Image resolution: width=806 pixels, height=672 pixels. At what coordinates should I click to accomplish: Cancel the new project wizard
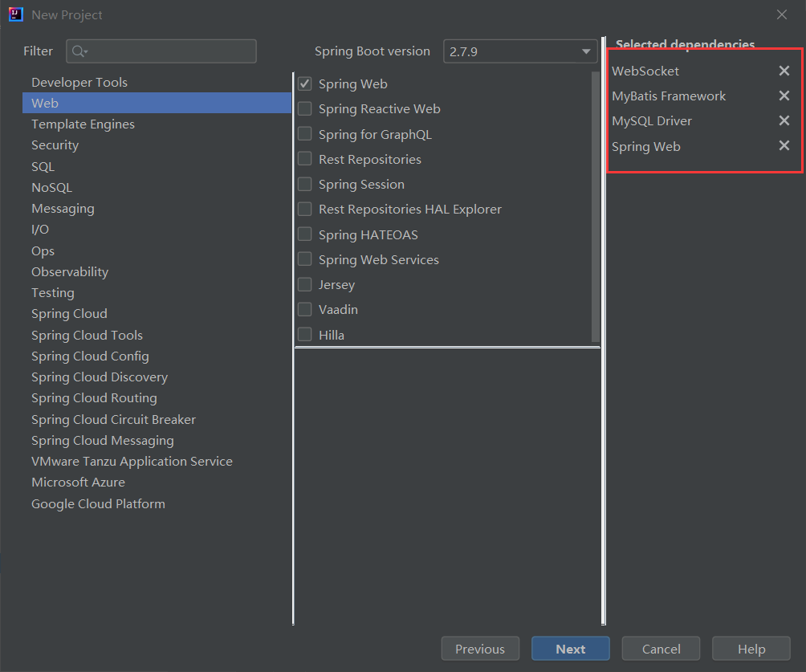tap(661, 649)
